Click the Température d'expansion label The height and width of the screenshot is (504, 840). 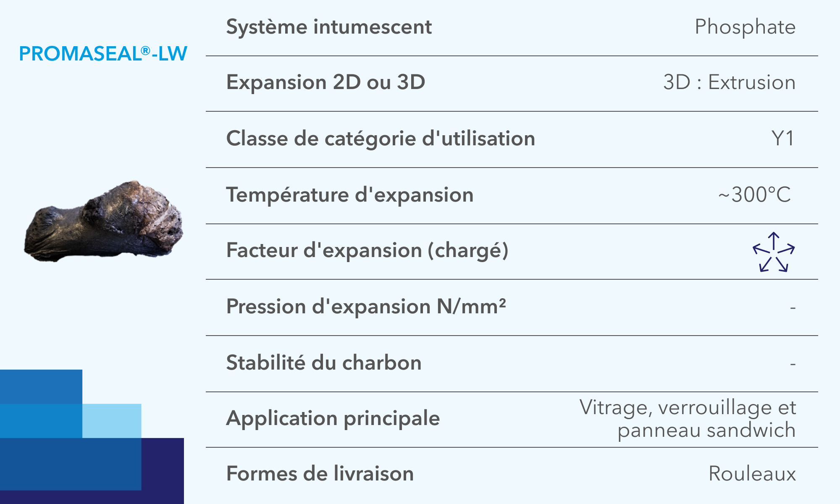350,195
